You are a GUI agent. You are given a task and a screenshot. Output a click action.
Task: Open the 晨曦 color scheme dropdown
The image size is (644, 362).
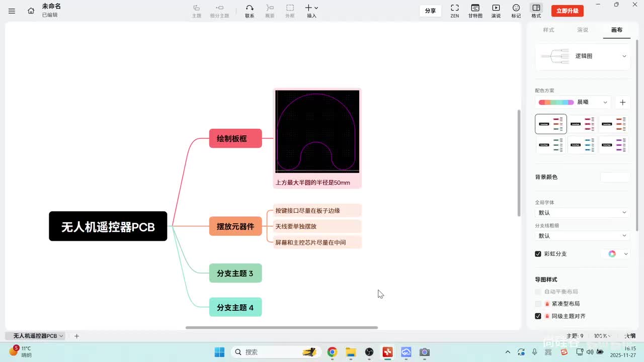point(573,102)
